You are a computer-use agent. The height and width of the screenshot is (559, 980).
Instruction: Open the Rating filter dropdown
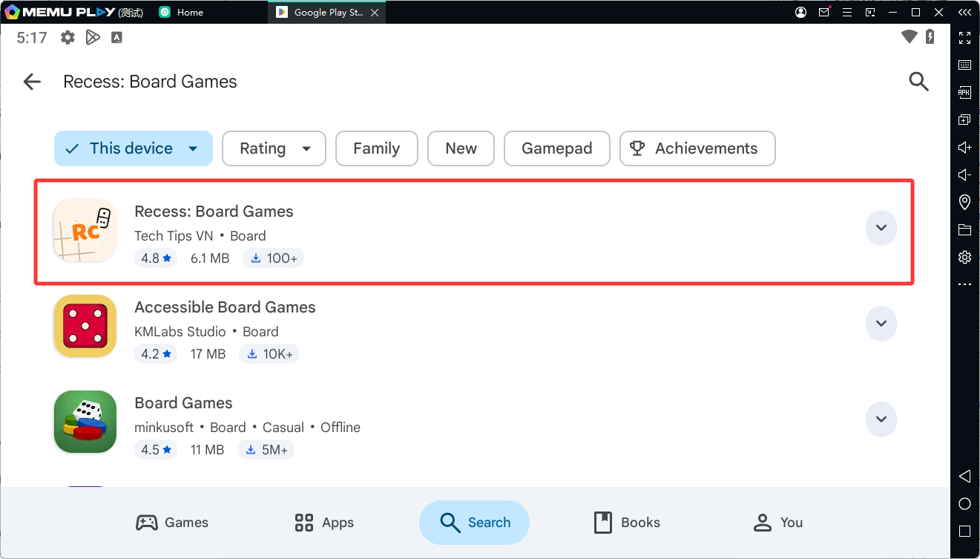coord(274,148)
